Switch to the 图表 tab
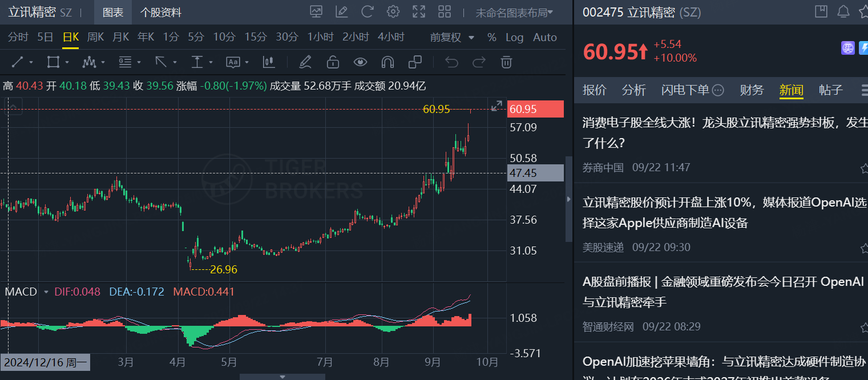This screenshot has width=868, height=380. coord(113,12)
